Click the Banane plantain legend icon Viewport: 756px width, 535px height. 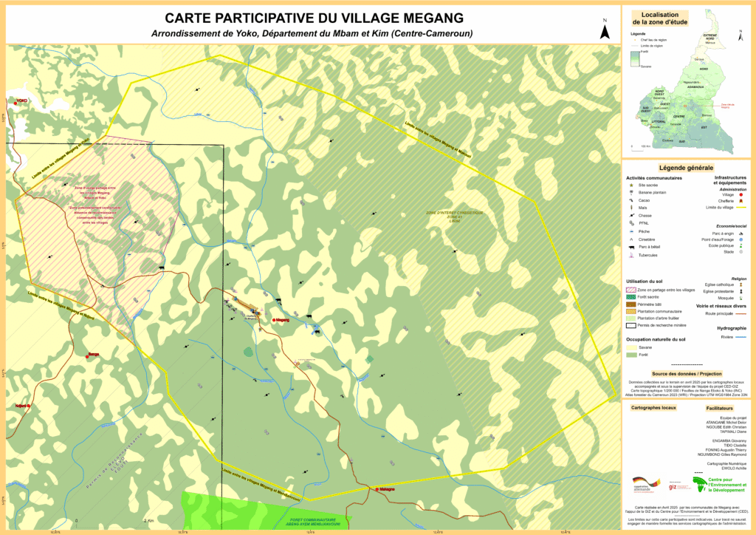[x=631, y=192]
